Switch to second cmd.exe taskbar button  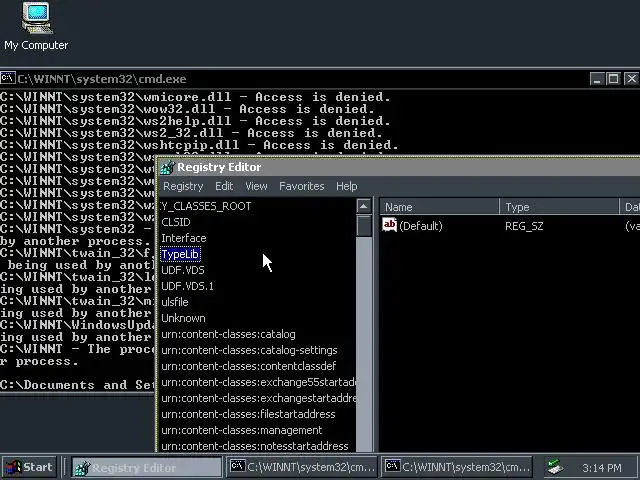(457, 467)
